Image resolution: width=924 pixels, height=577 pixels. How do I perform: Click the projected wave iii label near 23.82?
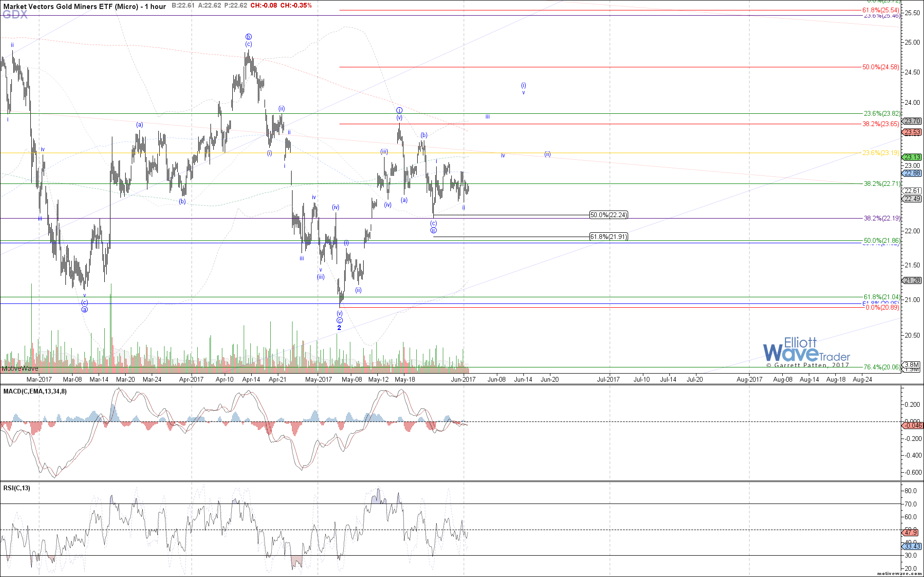point(487,117)
